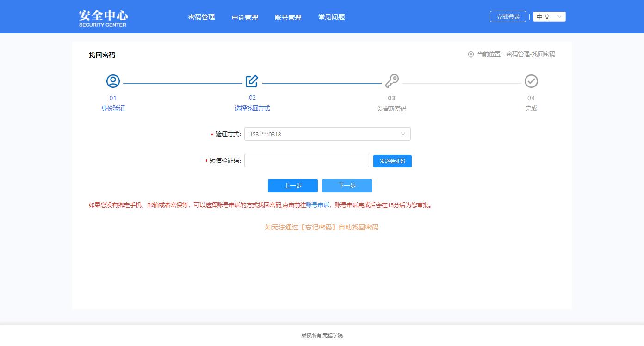The height and width of the screenshot is (346, 644).
Task: Open the 验证方式 phone number dropdown
Action: 327,134
